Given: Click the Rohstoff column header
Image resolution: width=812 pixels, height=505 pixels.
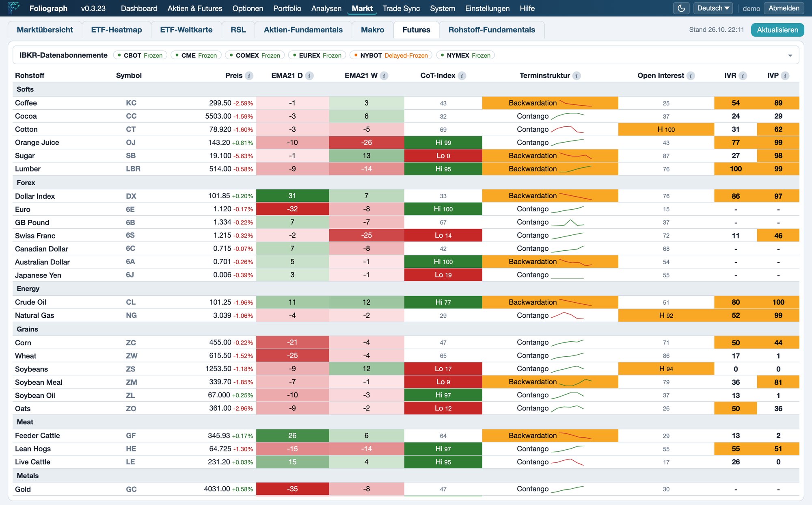Looking at the screenshot, I should point(30,76).
